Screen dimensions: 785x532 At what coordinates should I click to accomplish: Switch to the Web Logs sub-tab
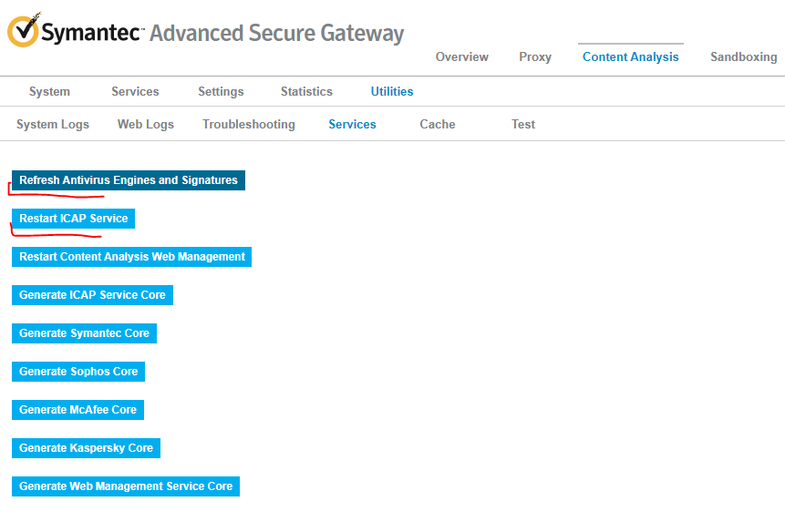coord(146,124)
